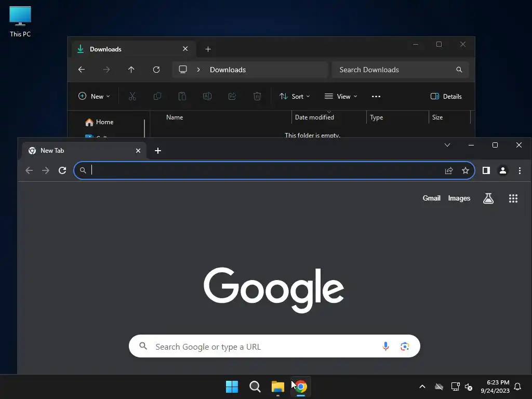Click the Chrome address bar field
The height and width of the screenshot is (399, 532).
[274, 170]
